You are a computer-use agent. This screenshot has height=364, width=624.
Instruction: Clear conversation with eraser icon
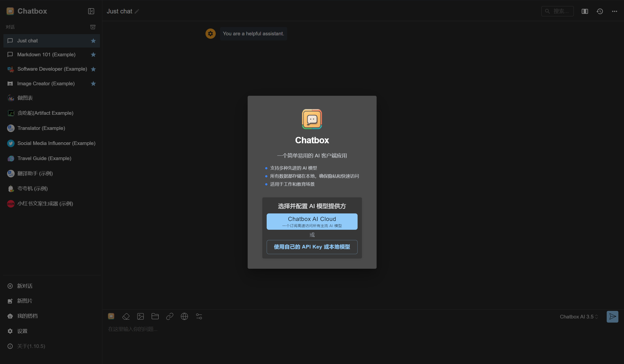pos(126,316)
